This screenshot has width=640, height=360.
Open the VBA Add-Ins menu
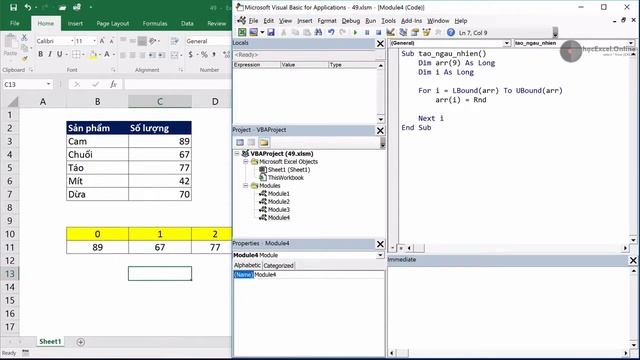tap(411, 21)
